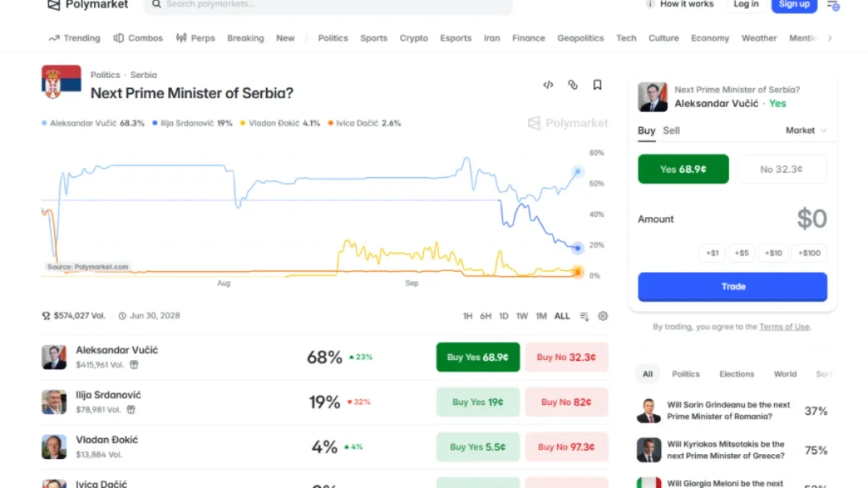The width and height of the screenshot is (868, 488).
Task: Bookmark the Serbia Prime Minister market
Action: [597, 85]
